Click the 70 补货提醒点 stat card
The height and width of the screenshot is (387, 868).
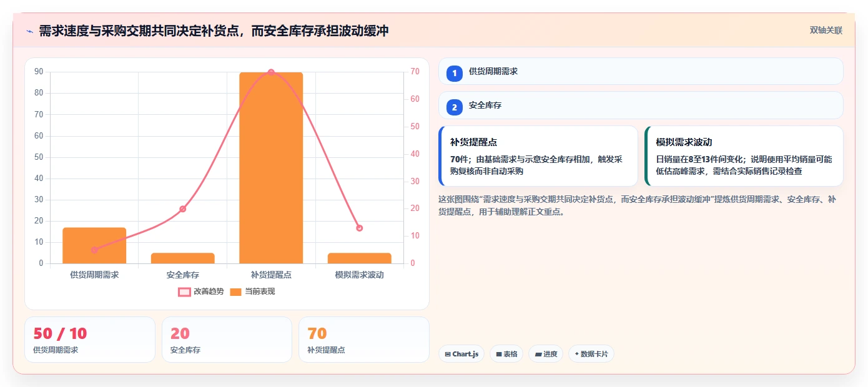tap(364, 340)
